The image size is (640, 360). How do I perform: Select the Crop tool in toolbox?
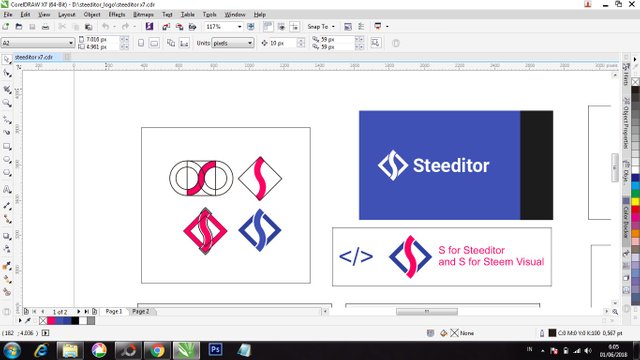[x=7, y=89]
